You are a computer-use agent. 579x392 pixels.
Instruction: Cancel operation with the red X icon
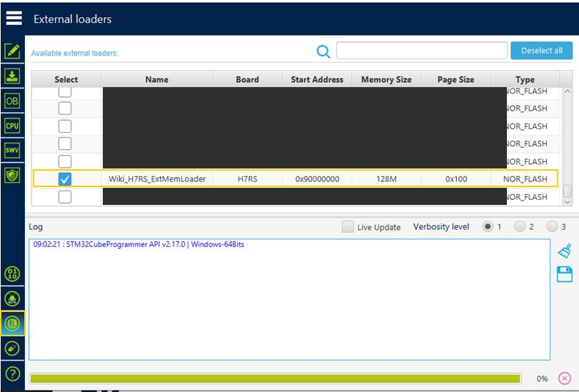564,378
